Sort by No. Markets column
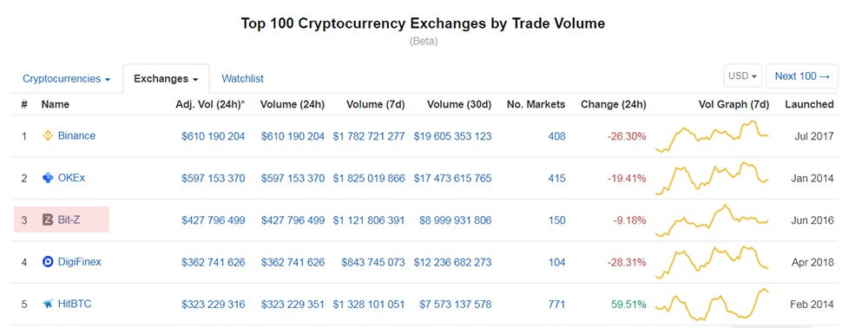This screenshot has width=868, height=328. pyautogui.click(x=536, y=104)
